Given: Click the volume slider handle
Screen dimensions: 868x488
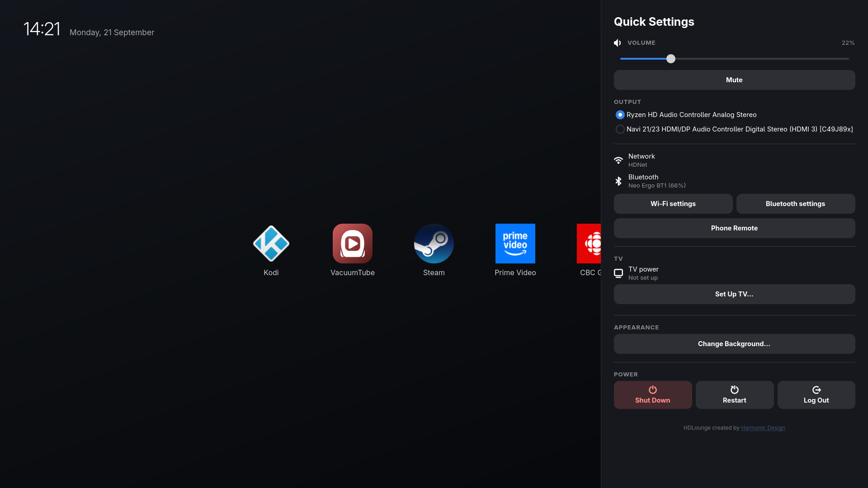Looking at the screenshot, I should [x=670, y=59].
